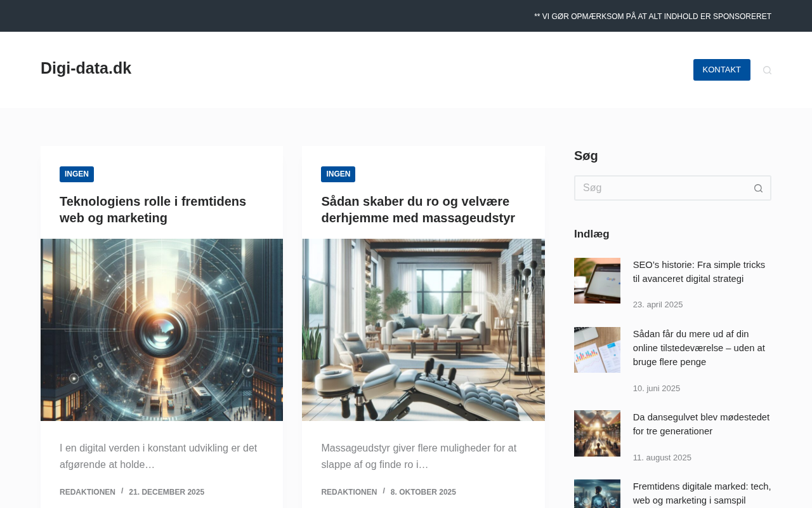
Task: Select the sponsored content notice in top bar
Action: [x=653, y=17]
